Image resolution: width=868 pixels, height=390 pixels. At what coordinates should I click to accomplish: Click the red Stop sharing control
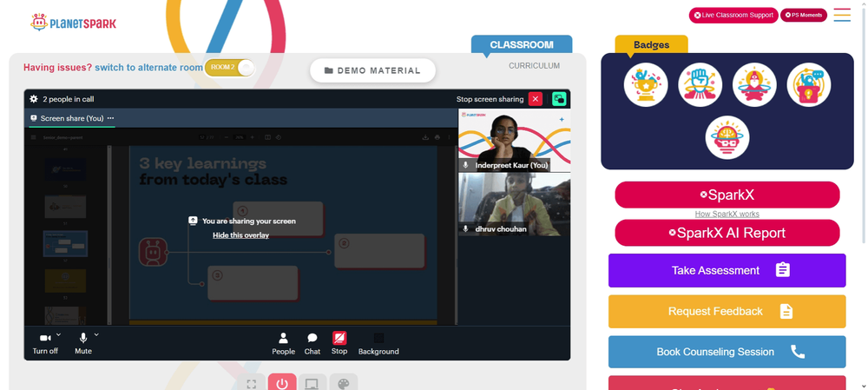click(339, 343)
